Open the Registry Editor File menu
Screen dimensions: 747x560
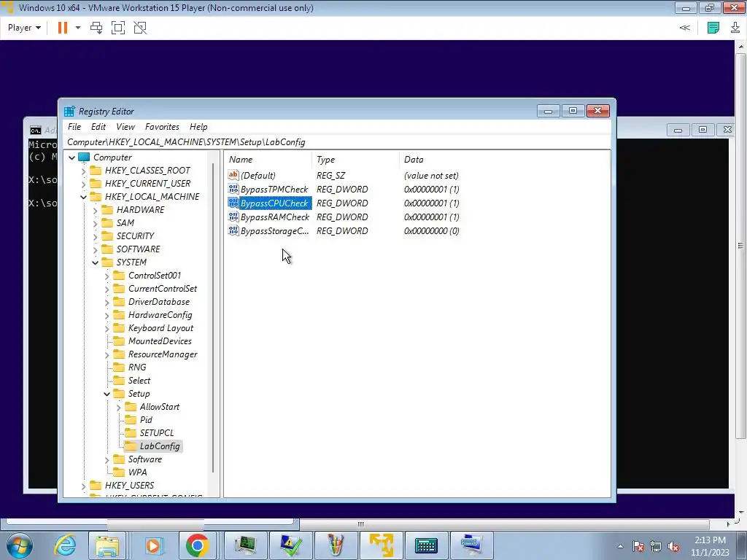point(74,127)
